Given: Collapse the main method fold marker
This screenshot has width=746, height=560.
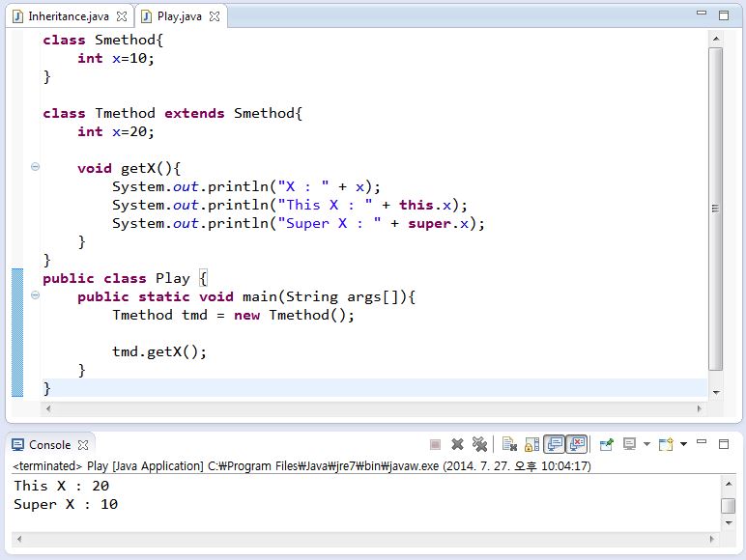Looking at the screenshot, I should point(35,295).
